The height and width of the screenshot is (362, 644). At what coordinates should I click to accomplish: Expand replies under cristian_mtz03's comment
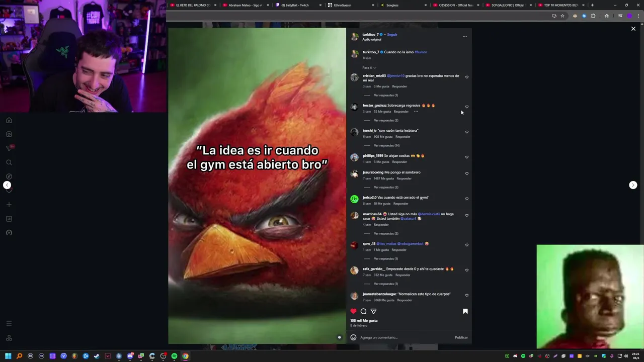385,95
